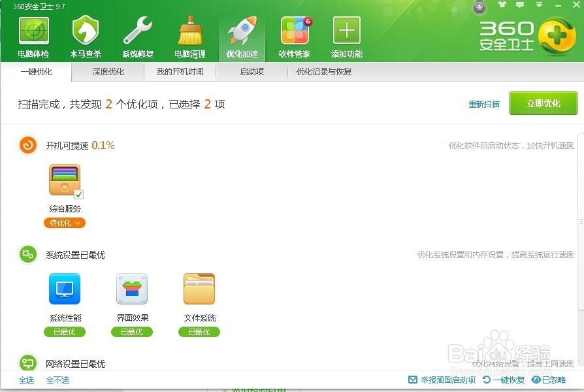Screen dimensions: 584x392
Task: Click the 界面效果 shirt icon
Action: [x=132, y=289]
